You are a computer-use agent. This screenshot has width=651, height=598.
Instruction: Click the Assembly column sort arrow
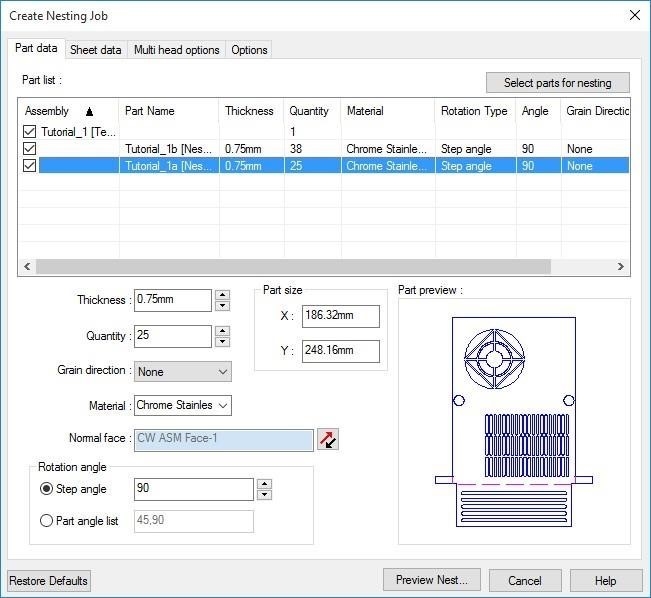tap(89, 111)
